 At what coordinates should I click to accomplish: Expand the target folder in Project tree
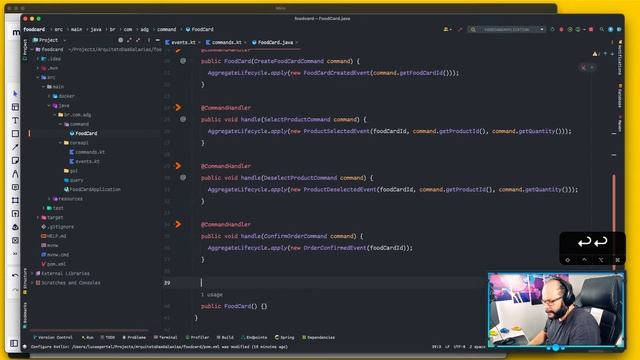[x=38, y=218]
